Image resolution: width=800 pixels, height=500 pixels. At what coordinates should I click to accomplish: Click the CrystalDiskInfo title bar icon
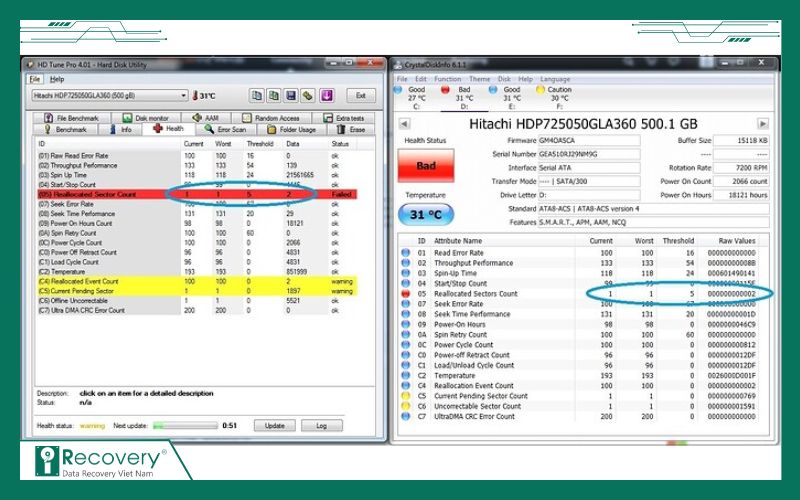tap(398, 64)
